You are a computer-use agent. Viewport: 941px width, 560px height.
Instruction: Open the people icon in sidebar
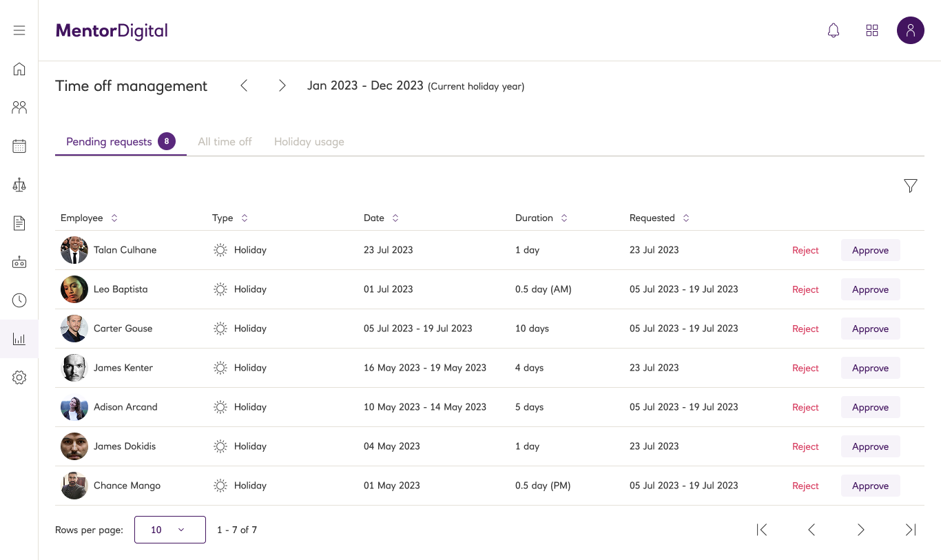(19, 107)
